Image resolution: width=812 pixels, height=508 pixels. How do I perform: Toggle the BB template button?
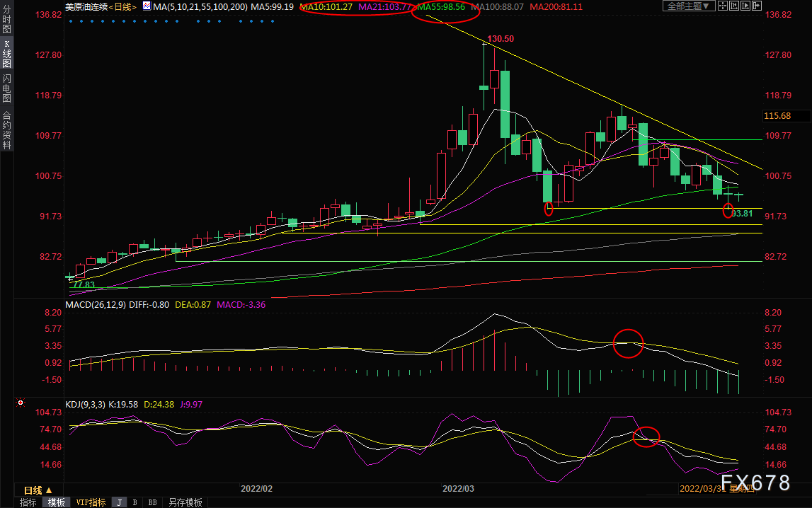(x=152, y=502)
